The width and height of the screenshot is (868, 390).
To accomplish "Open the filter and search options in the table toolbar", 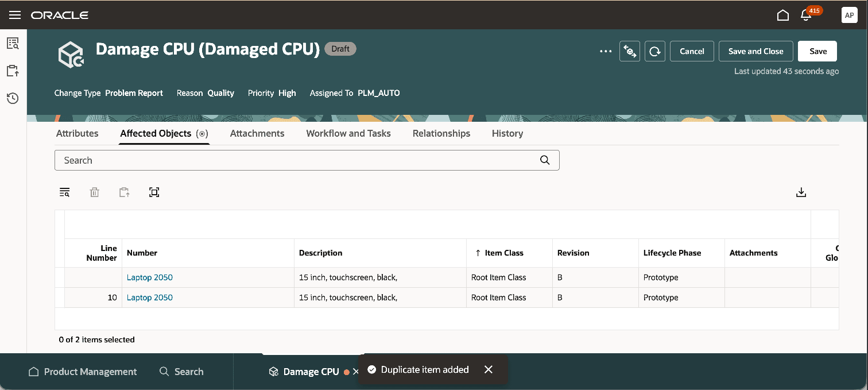I will 64,192.
